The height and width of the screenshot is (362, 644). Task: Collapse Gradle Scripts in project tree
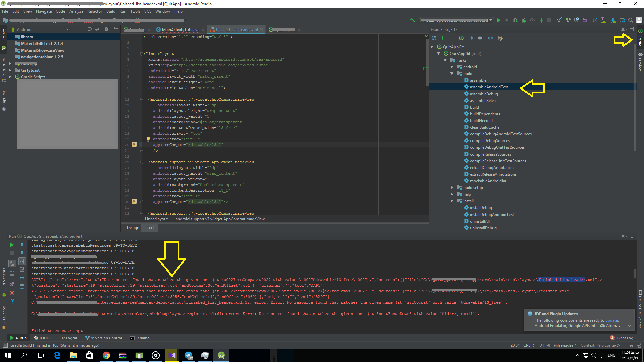pyautogui.click(x=10, y=77)
